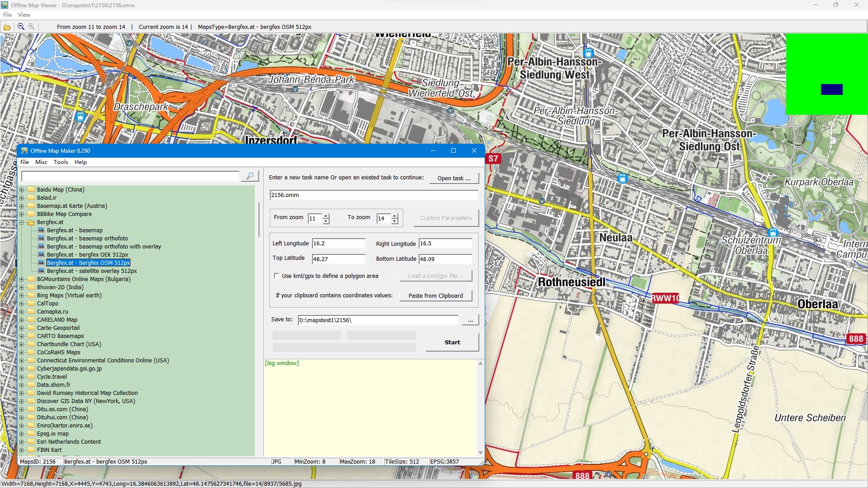Enable the kml/gpx polygon area checkbox
Screen dimensions: 868x488
pos(277,276)
